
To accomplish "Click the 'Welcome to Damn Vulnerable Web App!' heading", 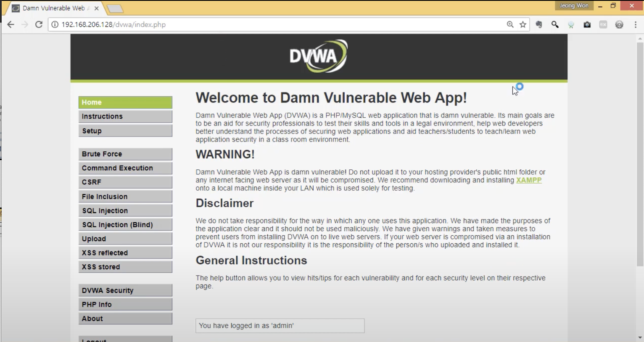I will (x=331, y=98).
